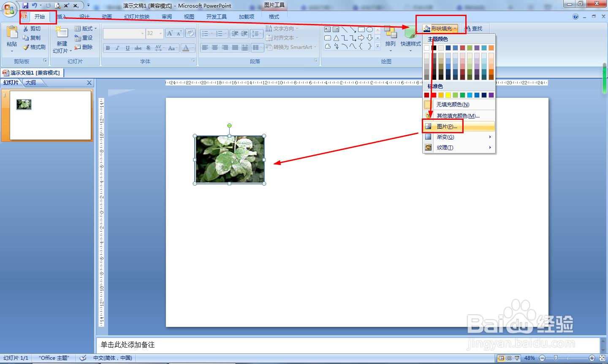This screenshot has width=608, height=364.
Task: Open the 开始 Home ribbon tab
Action: tap(40, 17)
